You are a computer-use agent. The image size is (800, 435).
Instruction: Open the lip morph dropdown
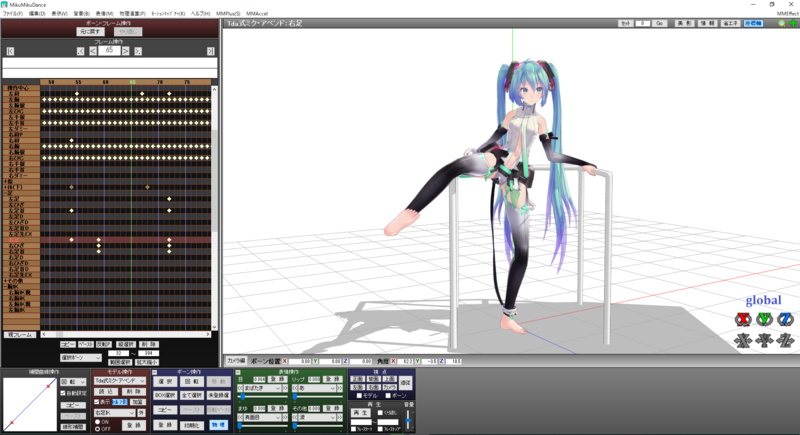pos(317,388)
